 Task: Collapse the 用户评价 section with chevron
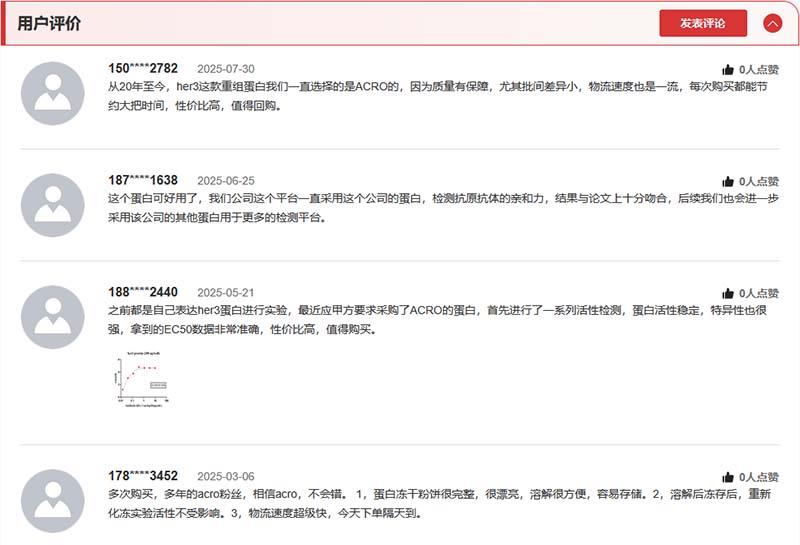coord(772,23)
